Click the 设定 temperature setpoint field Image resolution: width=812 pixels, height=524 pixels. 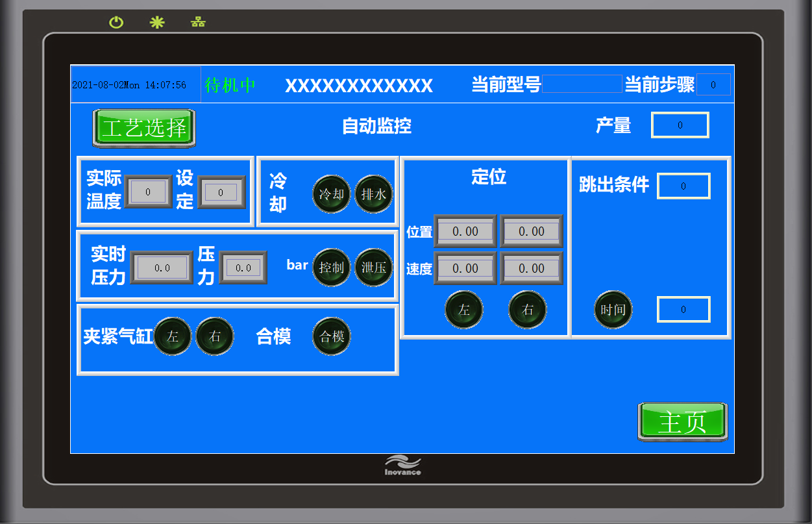(x=221, y=192)
